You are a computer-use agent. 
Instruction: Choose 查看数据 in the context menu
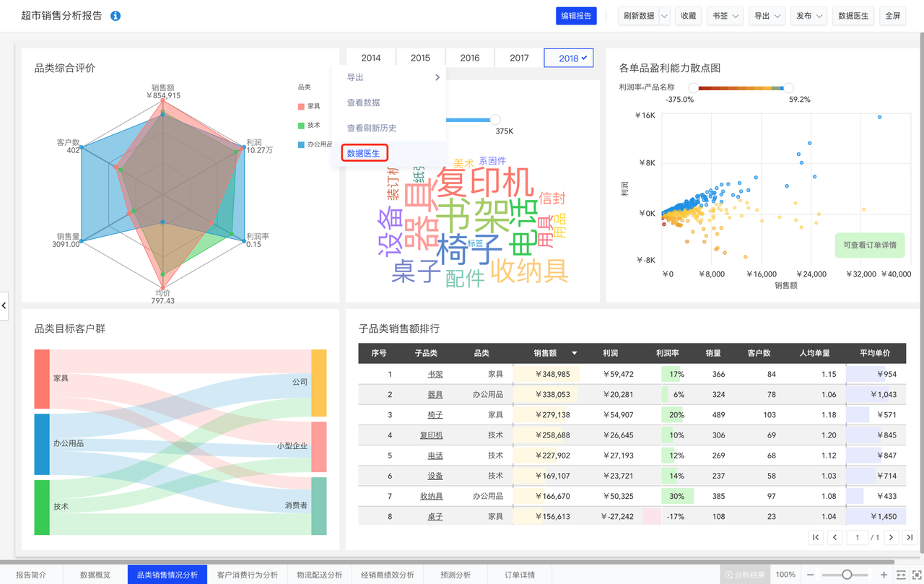point(389,103)
